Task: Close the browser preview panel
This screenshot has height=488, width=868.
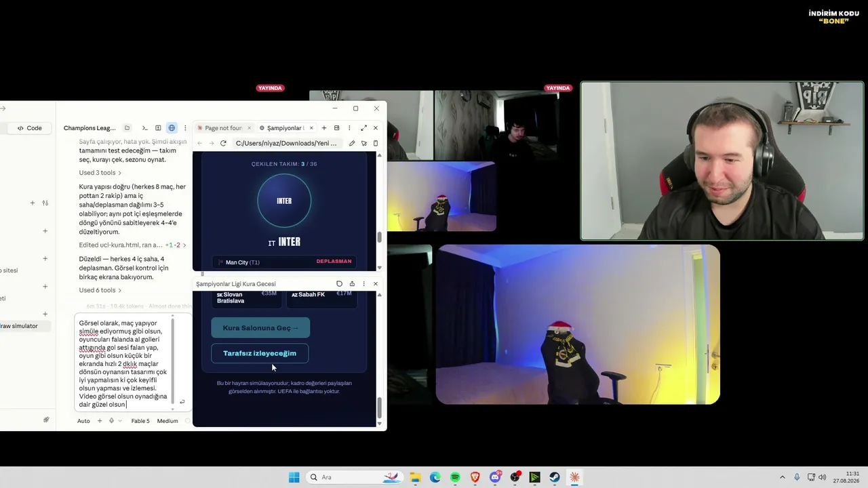Action: click(x=376, y=128)
